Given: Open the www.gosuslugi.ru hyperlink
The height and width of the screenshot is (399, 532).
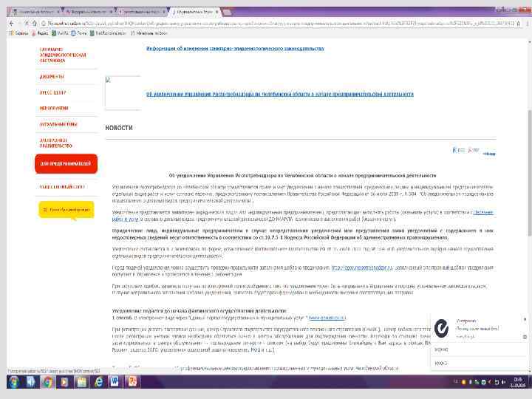Looking at the screenshot, I should 327,318.
